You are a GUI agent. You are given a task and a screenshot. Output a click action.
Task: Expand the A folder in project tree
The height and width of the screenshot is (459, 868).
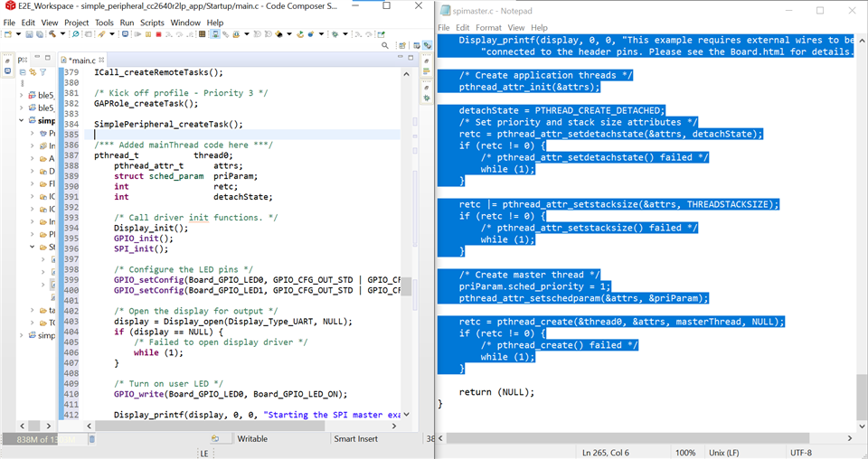click(x=33, y=158)
